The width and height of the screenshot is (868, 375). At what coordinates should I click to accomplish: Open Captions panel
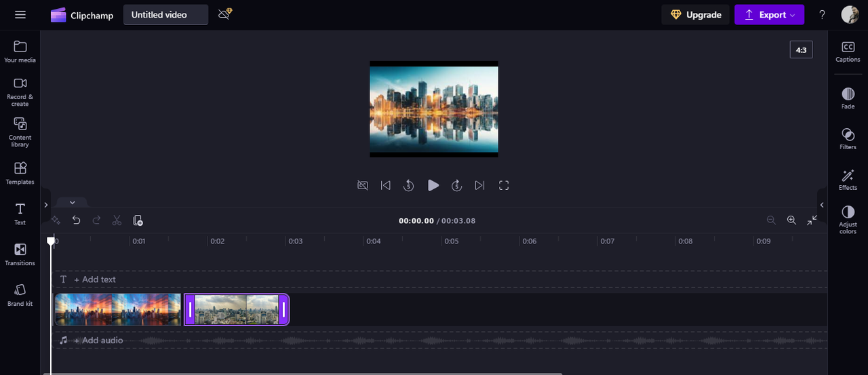tap(848, 52)
